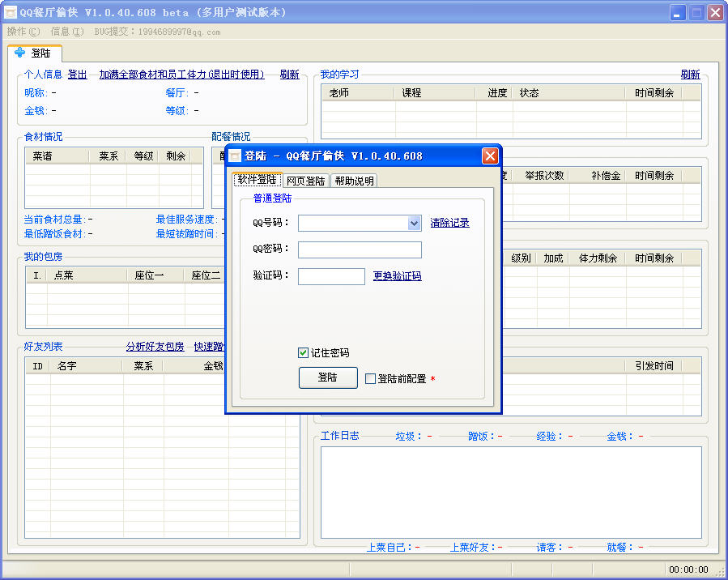Click 更换验证码 to refresh captcha
The image size is (728, 580).
pos(397,276)
